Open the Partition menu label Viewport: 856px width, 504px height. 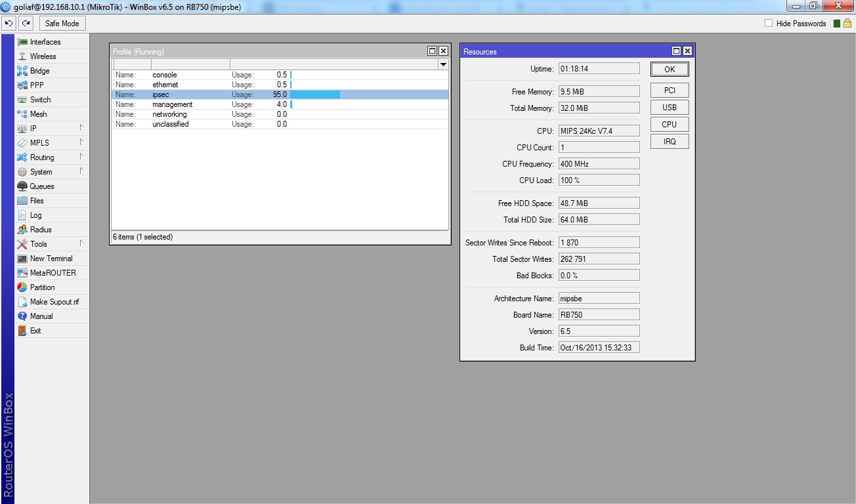tap(43, 287)
